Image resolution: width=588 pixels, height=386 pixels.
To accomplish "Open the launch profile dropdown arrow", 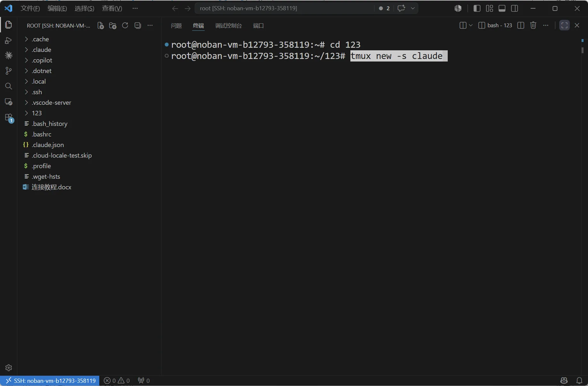I will [x=471, y=25].
